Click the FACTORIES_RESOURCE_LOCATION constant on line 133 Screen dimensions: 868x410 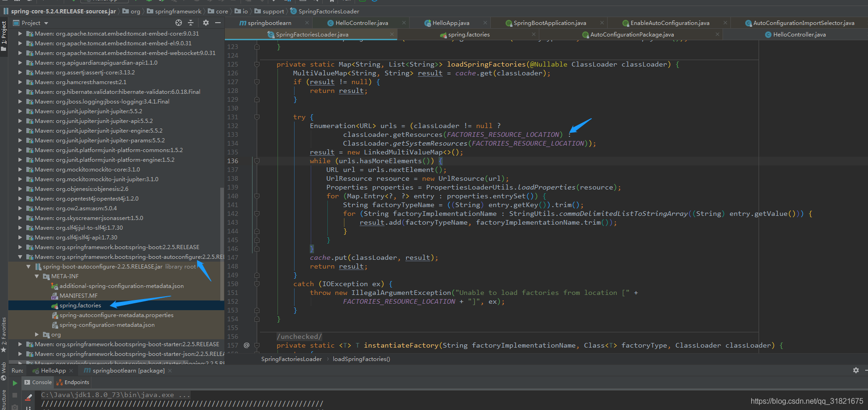pos(503,135)
